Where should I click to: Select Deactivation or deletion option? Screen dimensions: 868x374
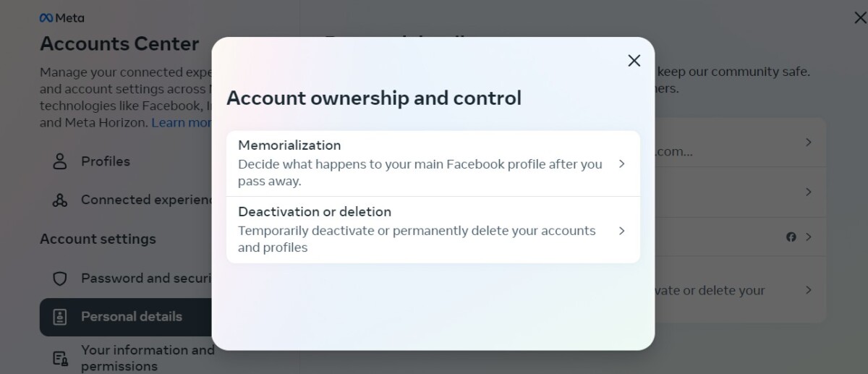(433, 230)
